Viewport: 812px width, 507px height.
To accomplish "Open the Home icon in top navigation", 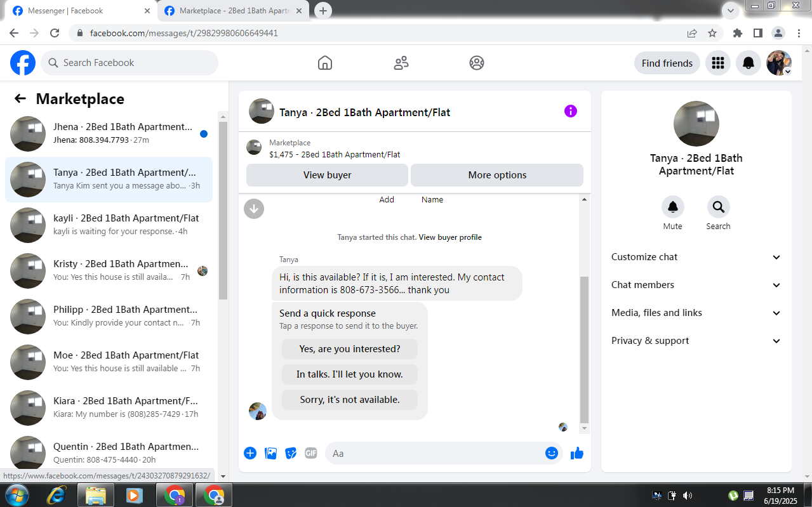I will point(325,63).
